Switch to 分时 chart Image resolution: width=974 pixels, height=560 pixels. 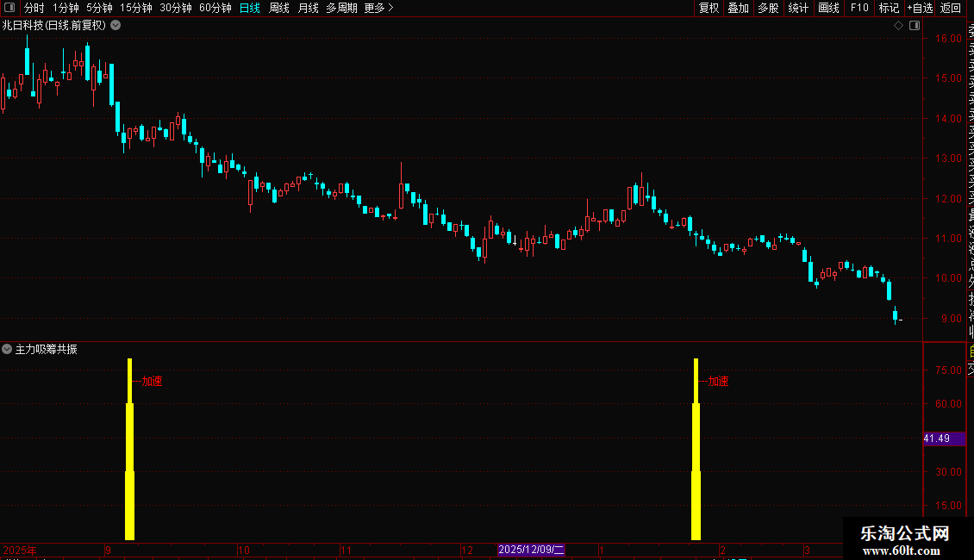coord(34,8)
